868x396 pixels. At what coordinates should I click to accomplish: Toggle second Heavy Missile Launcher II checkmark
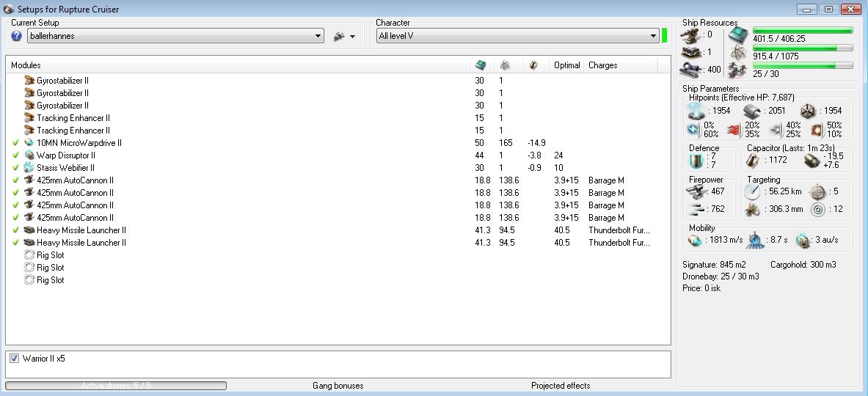point(15,242)
